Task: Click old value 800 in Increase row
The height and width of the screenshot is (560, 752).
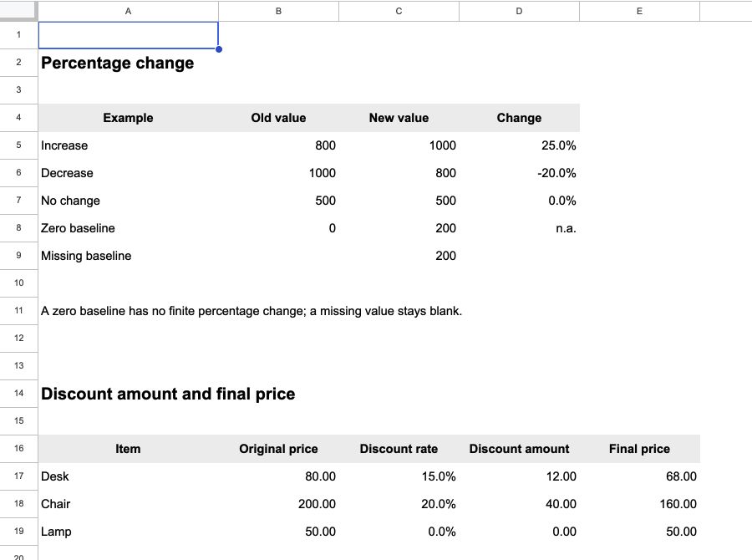Action: click(278, 145)
